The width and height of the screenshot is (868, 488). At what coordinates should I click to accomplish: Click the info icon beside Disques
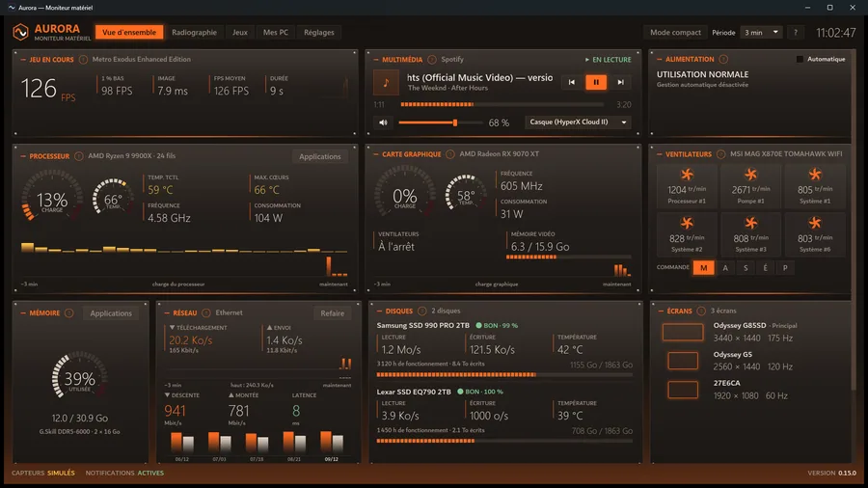click(x=421, y=311)
